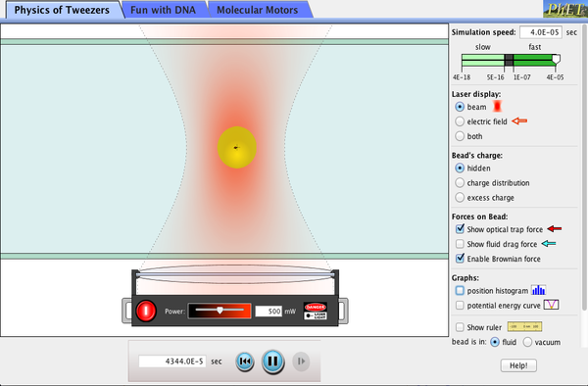Click the red laser power button
588x386 pixels.
[146, 311]
